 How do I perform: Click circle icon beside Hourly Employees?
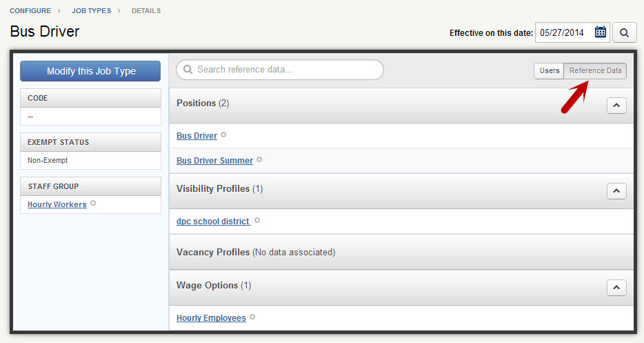click(x=252, y=317)
